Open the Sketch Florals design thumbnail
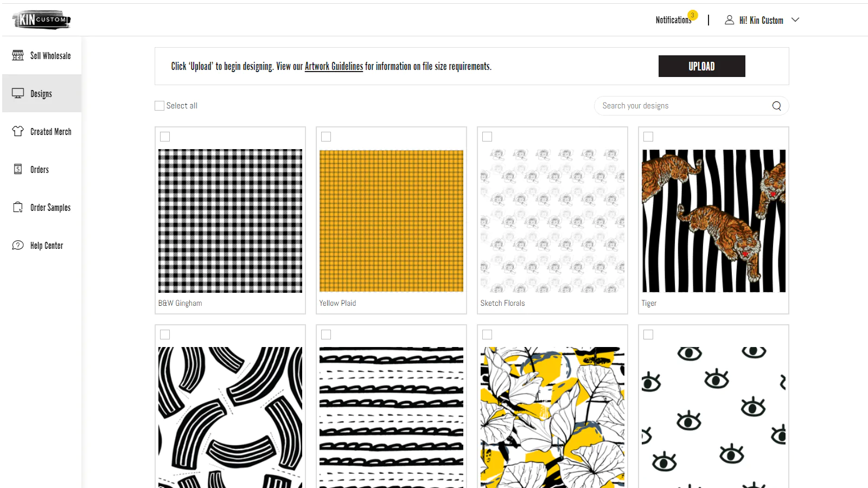Screen dimensions: 868x488 pos(552,221)
